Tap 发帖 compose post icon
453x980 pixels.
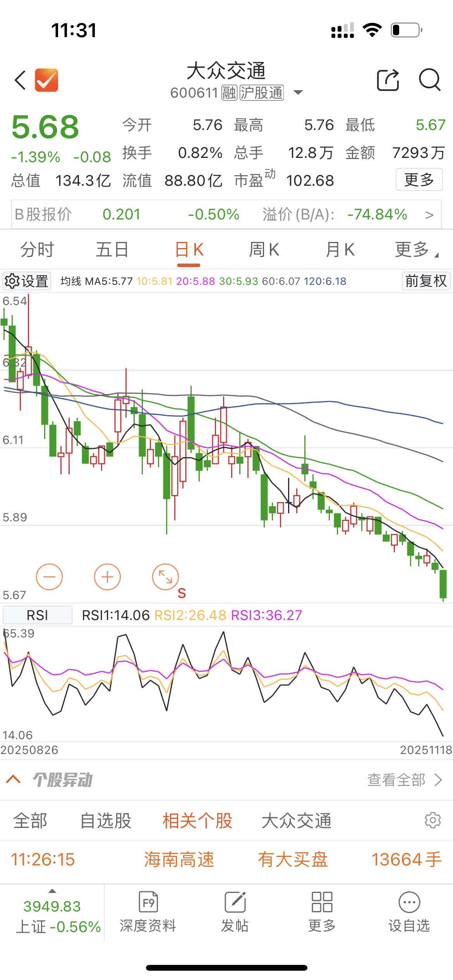point(235,902)
